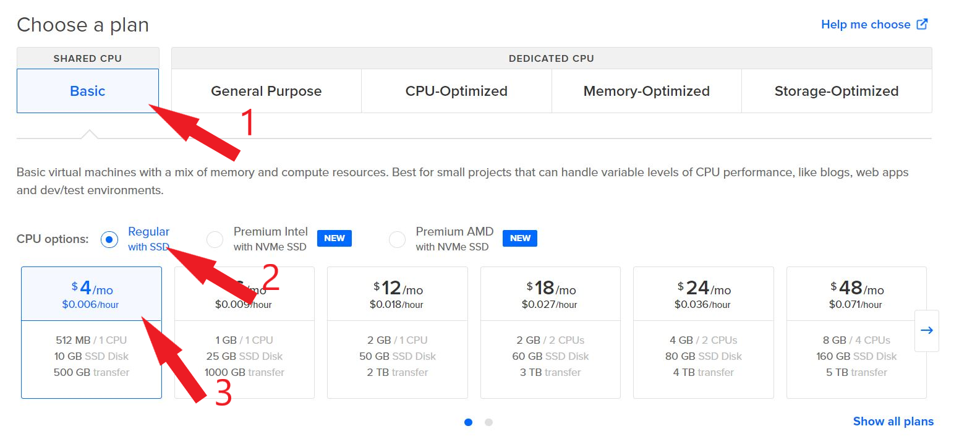Click Show all plans link

[893, 421]
